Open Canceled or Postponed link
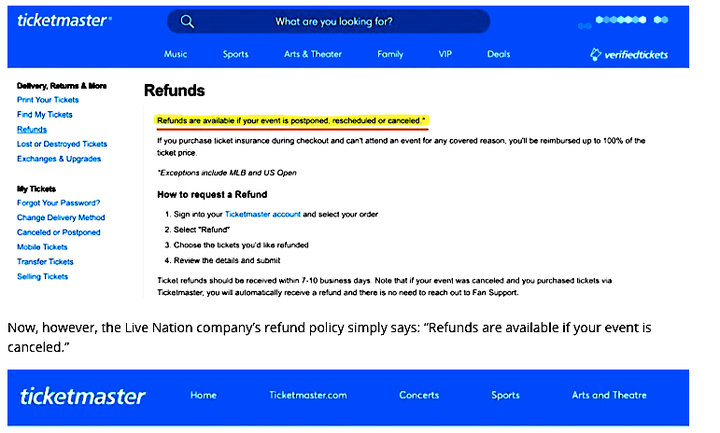 click(x=58, y=232)
